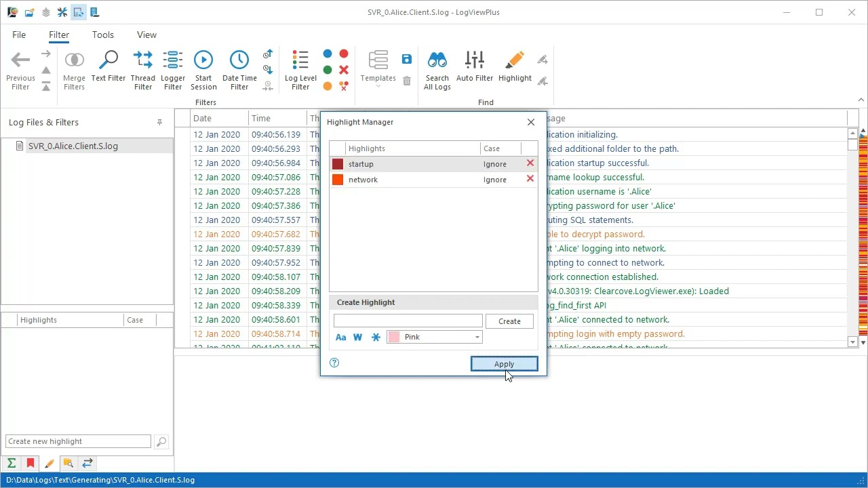Image resolution: width=868 pixels, height=488 pixels.
Task: Click the Date column header
Action: 219,118
